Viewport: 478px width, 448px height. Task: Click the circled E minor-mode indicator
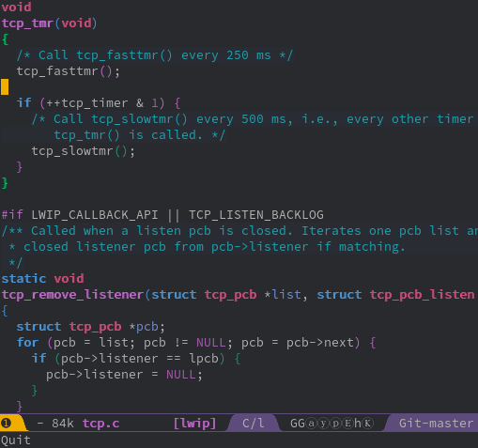click(x=348, y=424)
